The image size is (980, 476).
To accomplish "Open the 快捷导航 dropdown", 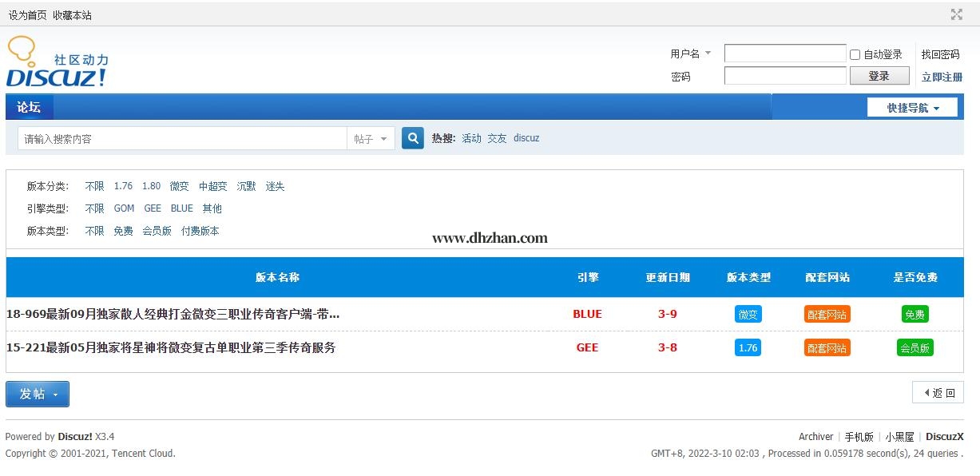I will [912, 108].
